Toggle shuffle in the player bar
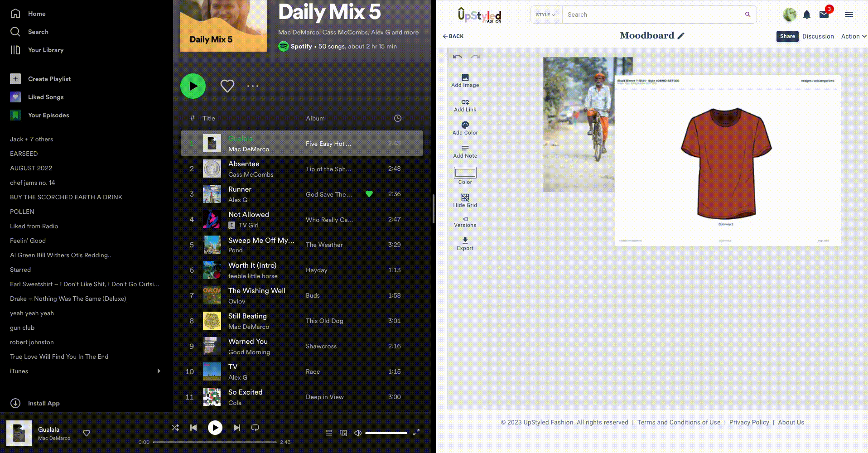The width and height of the screenshot is (868, 453). pos(175,428)
